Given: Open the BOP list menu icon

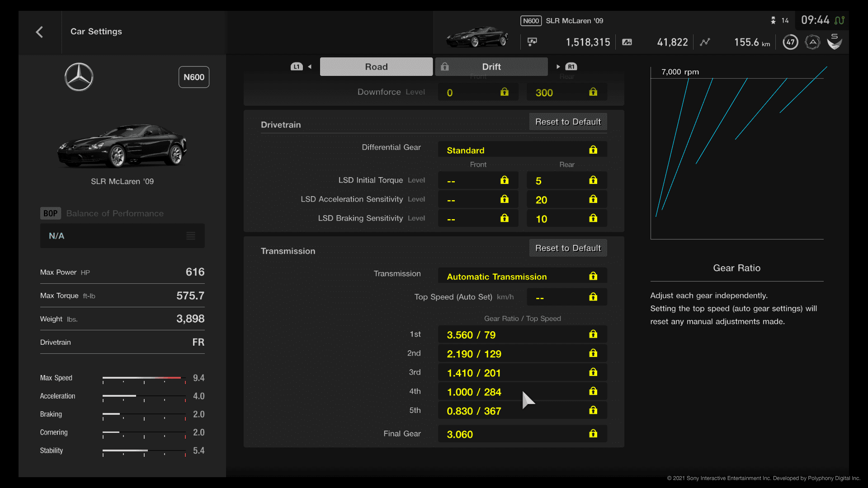Looking at the screenshot, I should click(191, 236).
